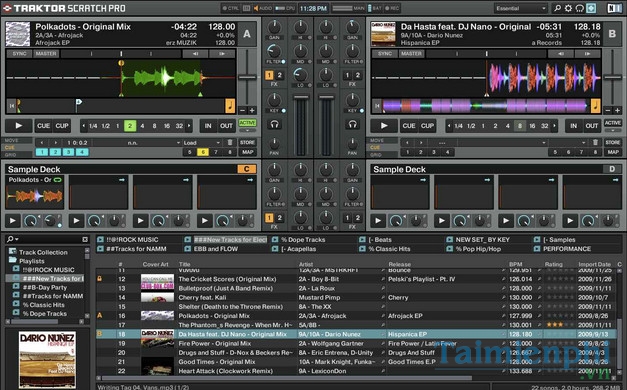The image size is (627, 390).
Task: Expand panel under Deck B ACTIVE button
Action: 613,130
